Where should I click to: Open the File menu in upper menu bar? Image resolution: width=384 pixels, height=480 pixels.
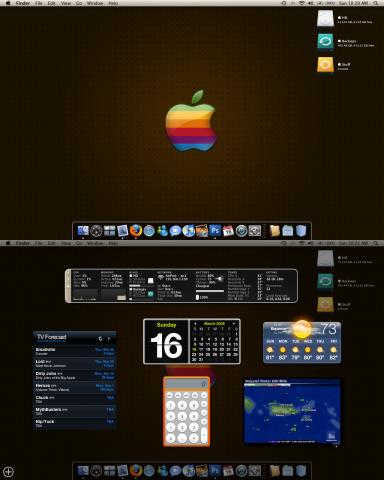[x=39, y=3]
